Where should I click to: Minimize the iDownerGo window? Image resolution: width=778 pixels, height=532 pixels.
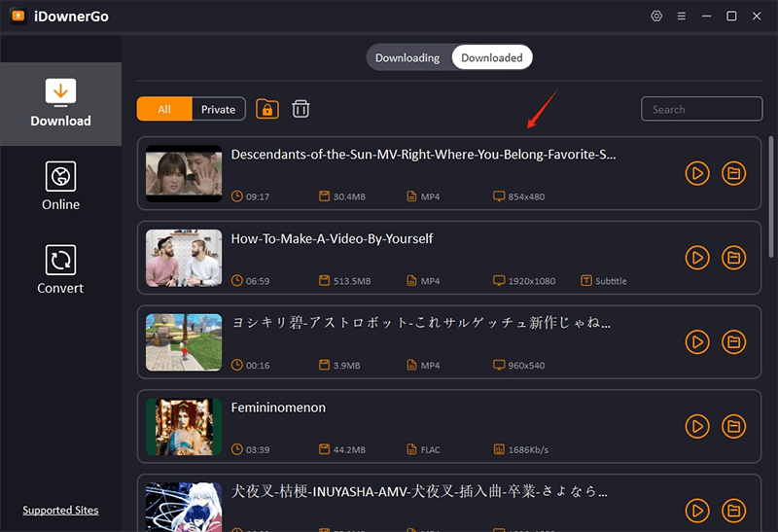coord(707,16)
